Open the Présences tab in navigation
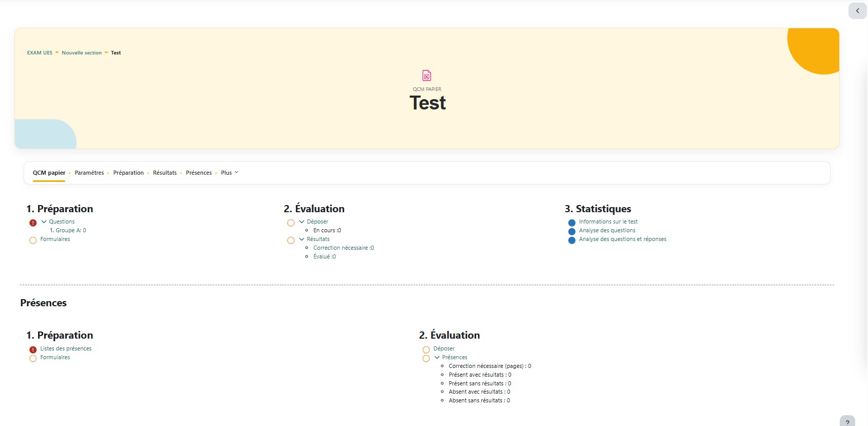Viewport: 868px width, 426px height. pos(199,173)
